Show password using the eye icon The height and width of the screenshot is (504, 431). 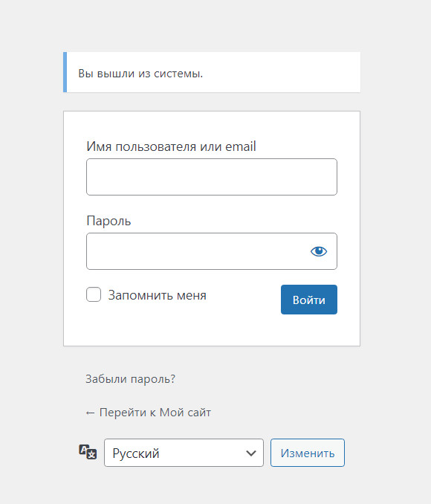coord(319,251)
